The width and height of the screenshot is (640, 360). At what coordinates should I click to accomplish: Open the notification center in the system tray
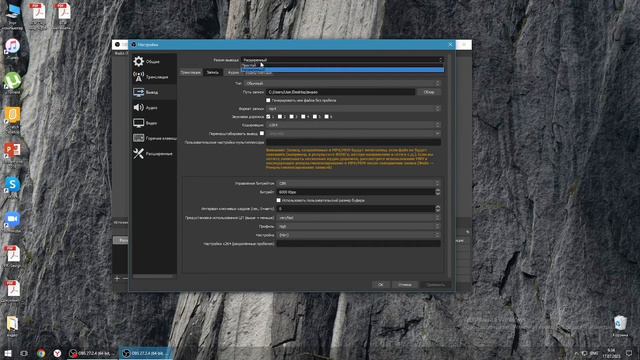(x=629, y=353)
